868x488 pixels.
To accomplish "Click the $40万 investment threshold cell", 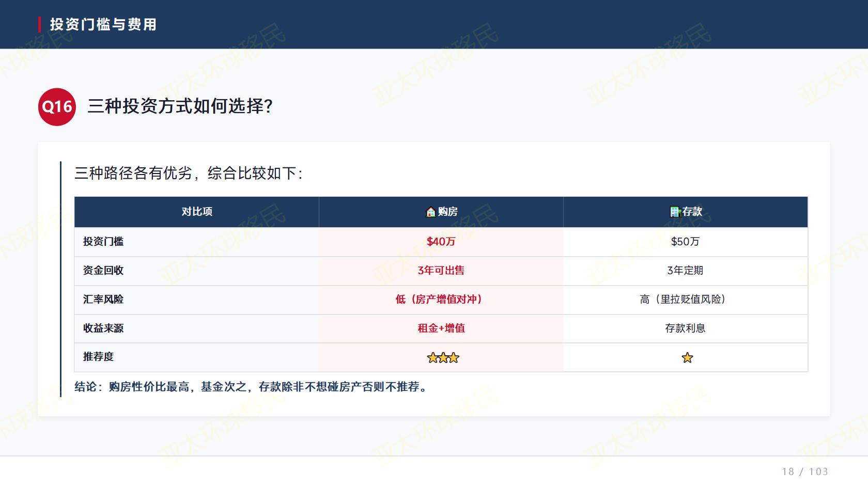I will pos(441,242).
